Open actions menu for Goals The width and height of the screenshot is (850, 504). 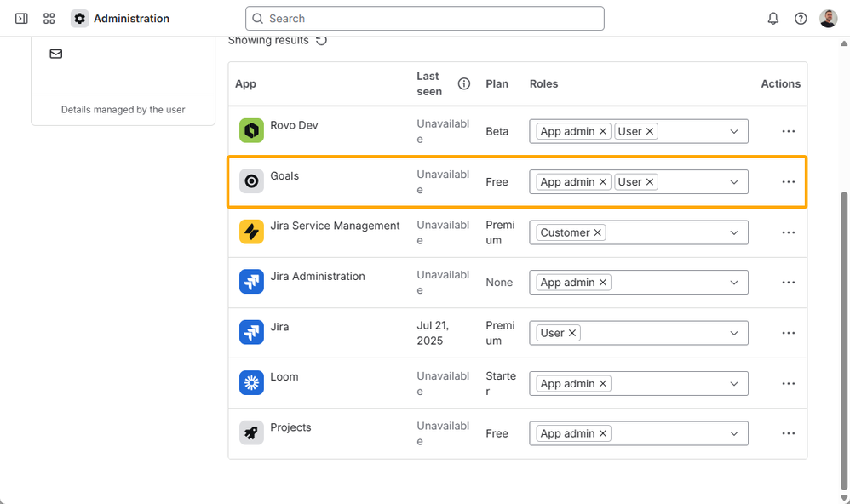(x=788, y=181)
